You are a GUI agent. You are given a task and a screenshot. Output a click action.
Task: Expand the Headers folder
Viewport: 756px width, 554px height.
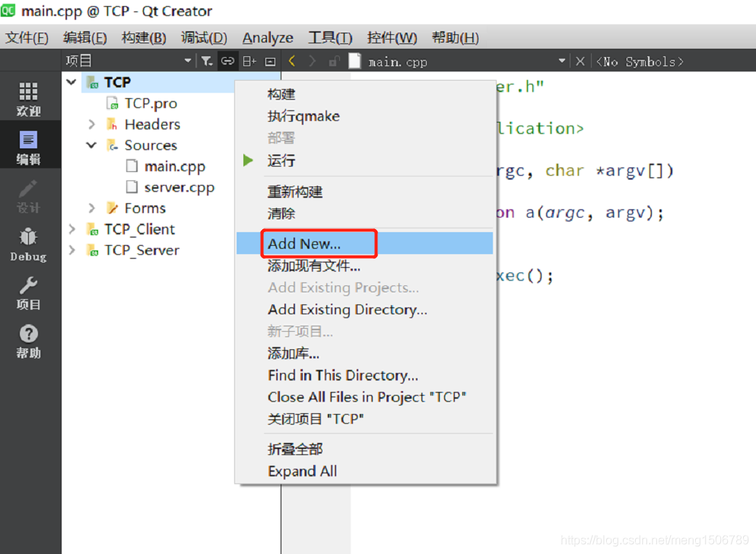91,124
